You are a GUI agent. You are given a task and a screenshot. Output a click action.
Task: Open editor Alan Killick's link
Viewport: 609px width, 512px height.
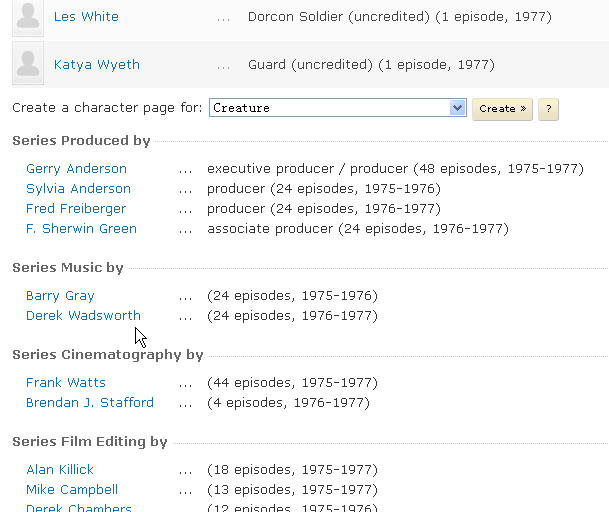coord(60,470)
